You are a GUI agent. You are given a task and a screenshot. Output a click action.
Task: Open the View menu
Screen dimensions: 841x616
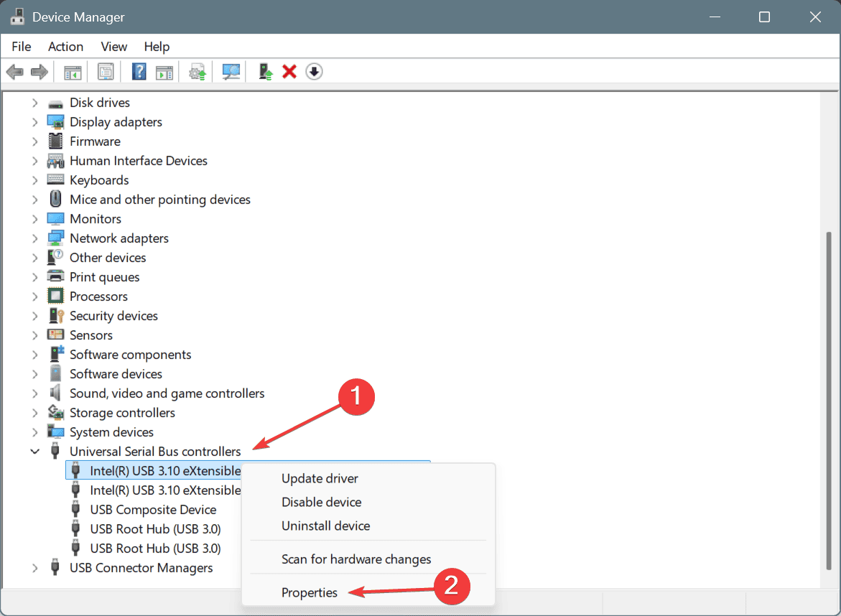(x=113, y=47)
